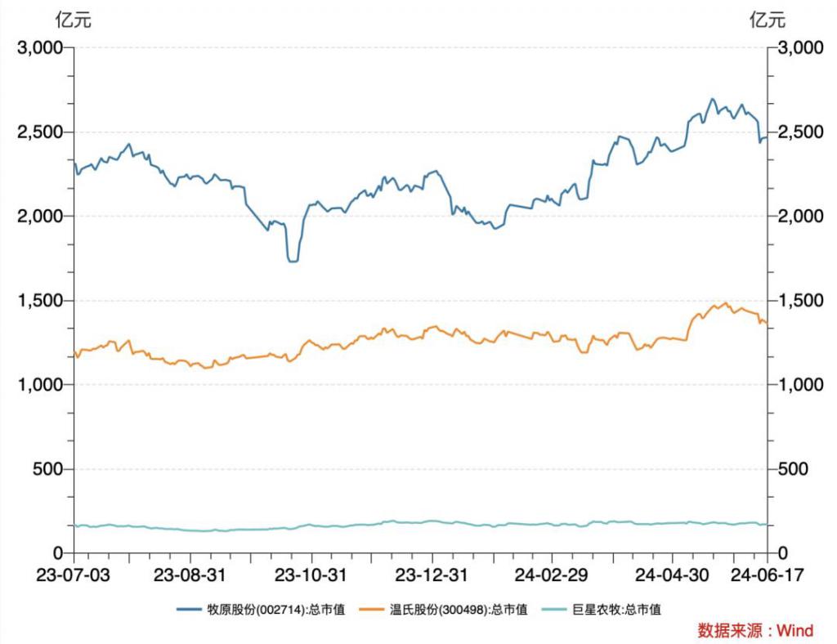Click the right axis 500 label

[793, 469]
